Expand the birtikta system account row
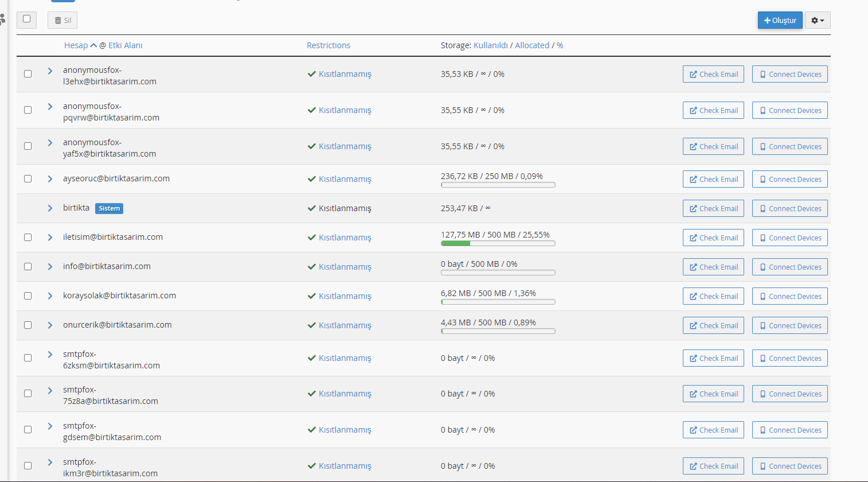 [x=50, y=208]
